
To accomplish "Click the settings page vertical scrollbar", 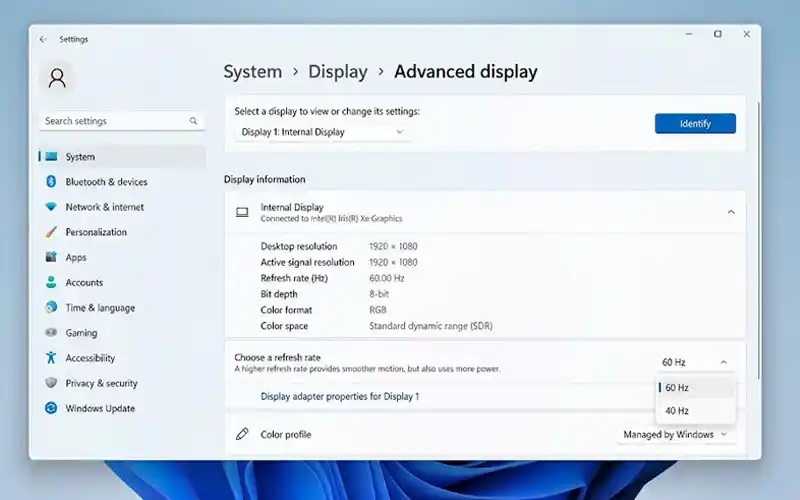I will pyautogui.click(x=759, y=240).
